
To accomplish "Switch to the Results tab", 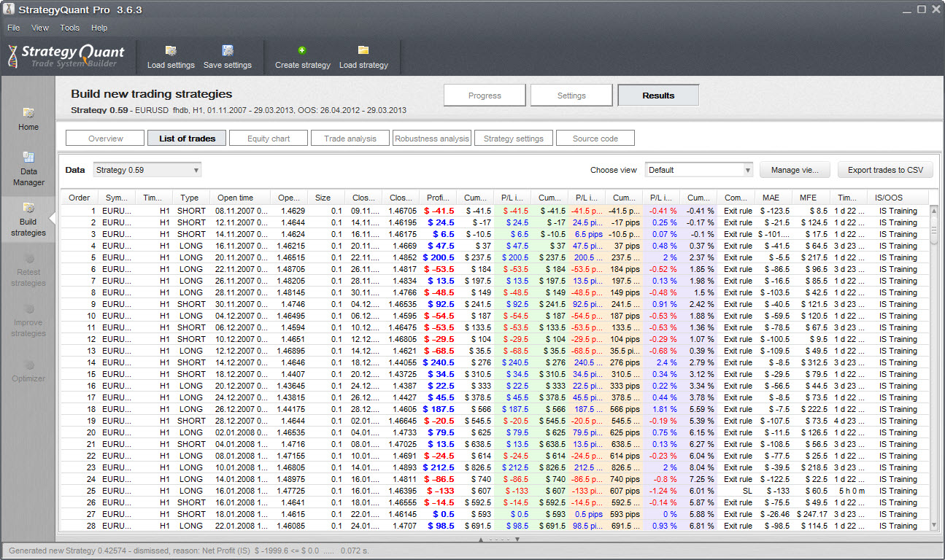I will click(658, 96).
